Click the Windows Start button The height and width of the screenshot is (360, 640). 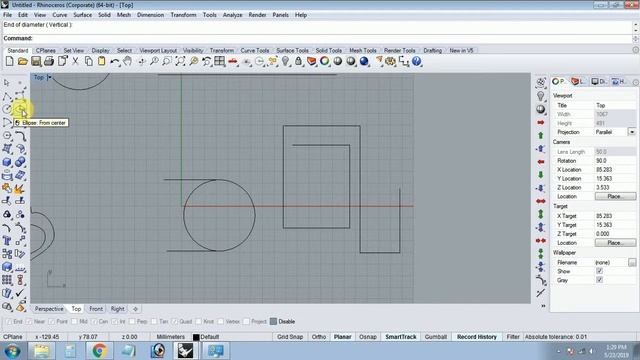[x=12, y=351]
